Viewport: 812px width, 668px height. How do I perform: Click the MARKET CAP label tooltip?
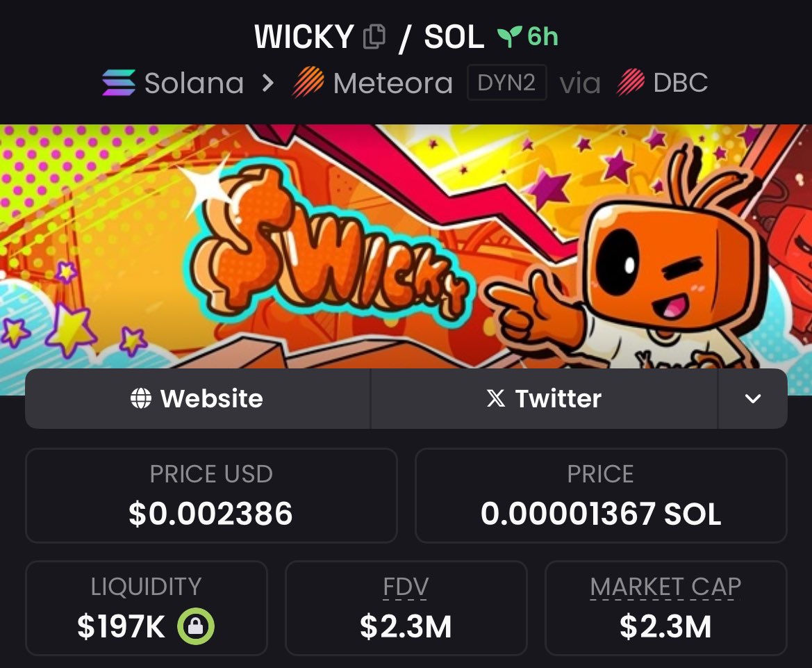tap(665, 587)
